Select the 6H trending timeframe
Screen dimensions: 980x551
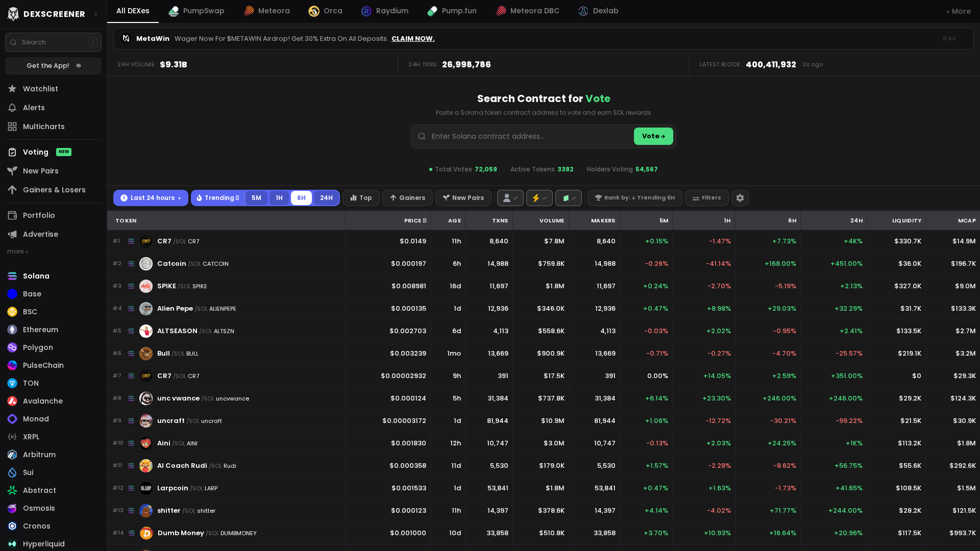click(x=301, y=198)
